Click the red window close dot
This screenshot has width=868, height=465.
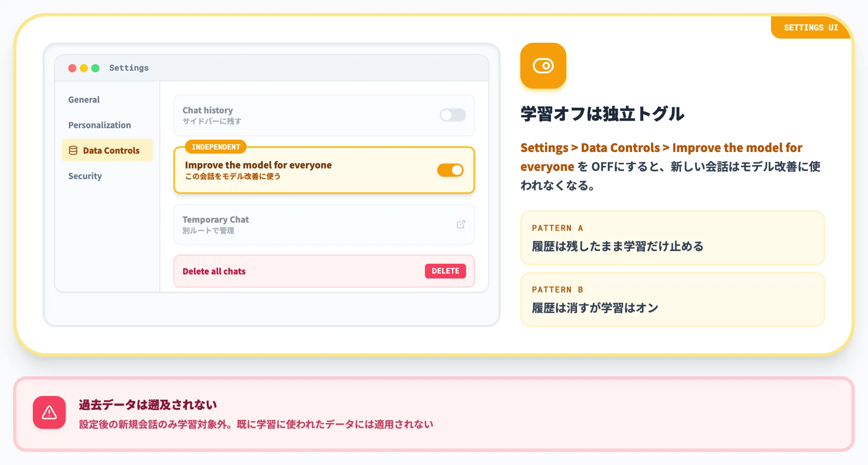[x=72, y=68]
